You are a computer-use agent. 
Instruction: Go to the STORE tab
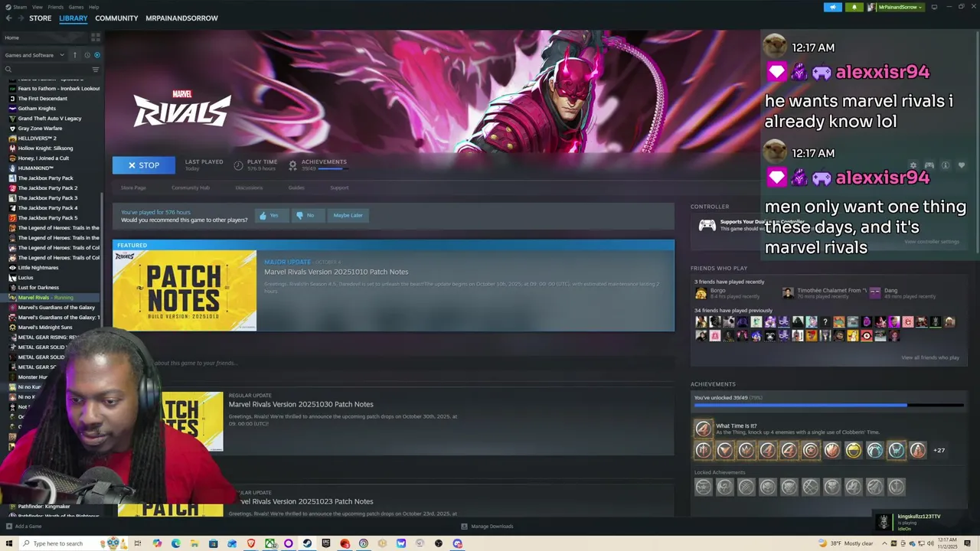click(41, 18)
